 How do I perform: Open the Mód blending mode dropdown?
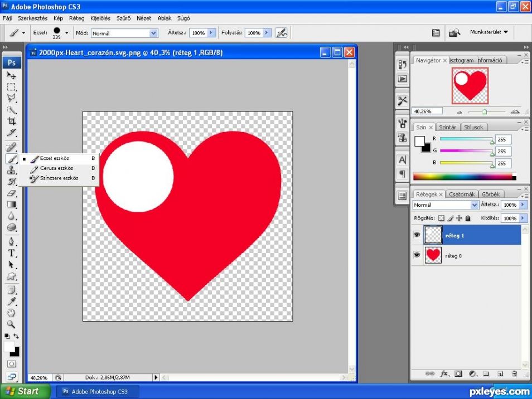[154, 33]
